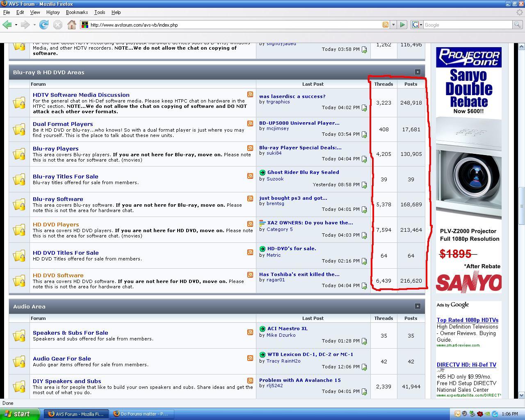Click the scrollbar up arrow
This screenshot has height=420, width=525.
coord(522,46)
